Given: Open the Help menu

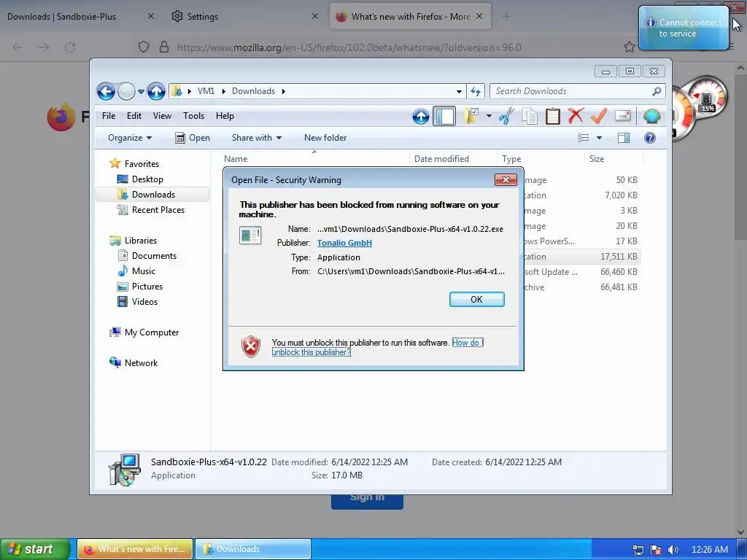Looking at the screenshot, I should pos(225,116).
